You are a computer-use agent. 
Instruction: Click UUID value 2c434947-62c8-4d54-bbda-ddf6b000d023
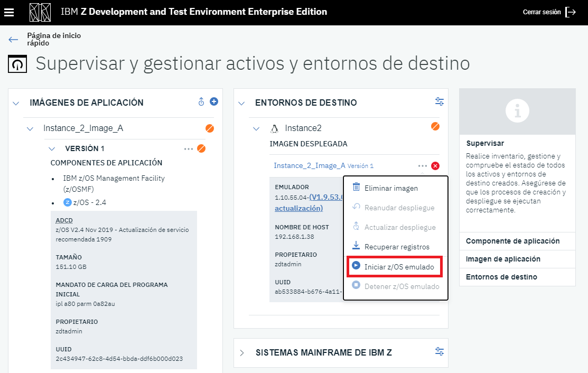point(119,359)
